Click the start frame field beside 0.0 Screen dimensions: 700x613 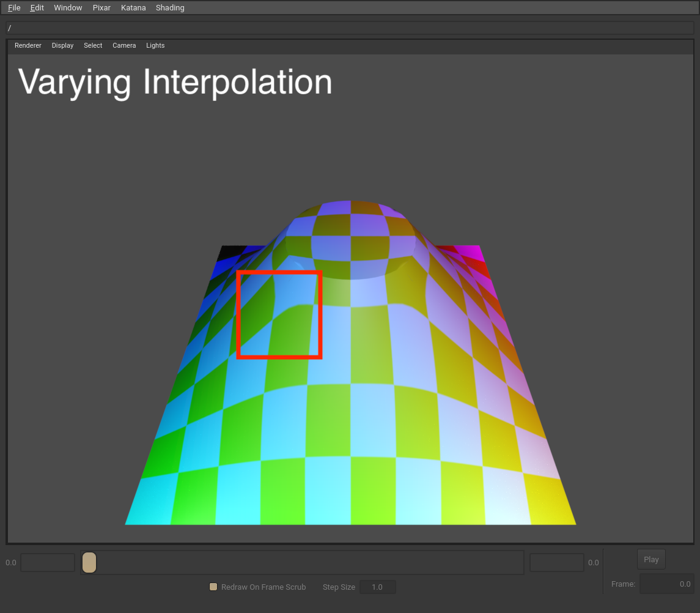click(47, 562)
